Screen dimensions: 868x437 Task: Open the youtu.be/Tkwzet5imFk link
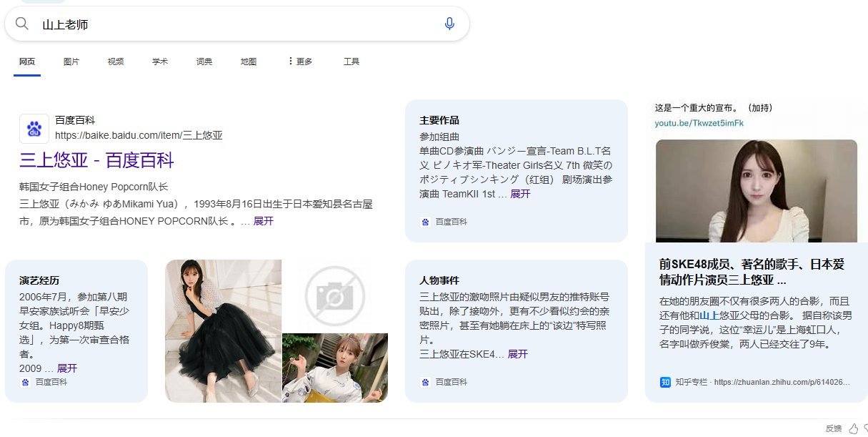[699, 123]
